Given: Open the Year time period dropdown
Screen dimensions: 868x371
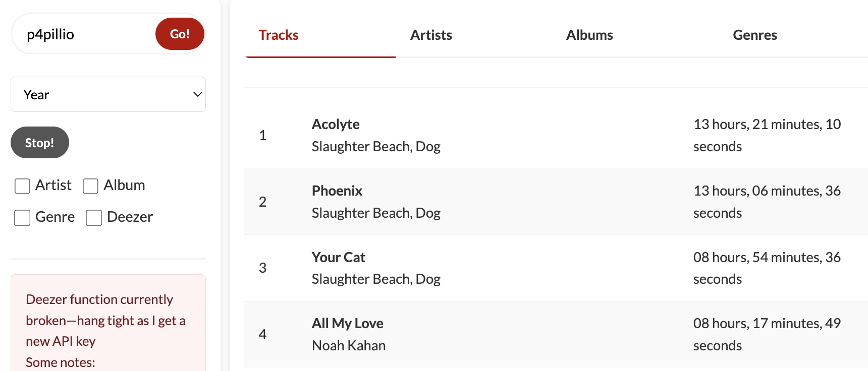Looking at the screenshot, I should (108, 94).
